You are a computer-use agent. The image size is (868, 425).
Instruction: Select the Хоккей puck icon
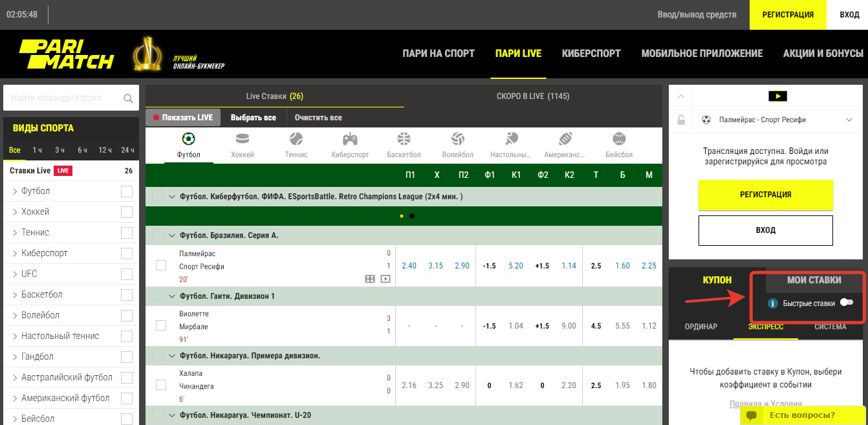(x=243, y=138)
